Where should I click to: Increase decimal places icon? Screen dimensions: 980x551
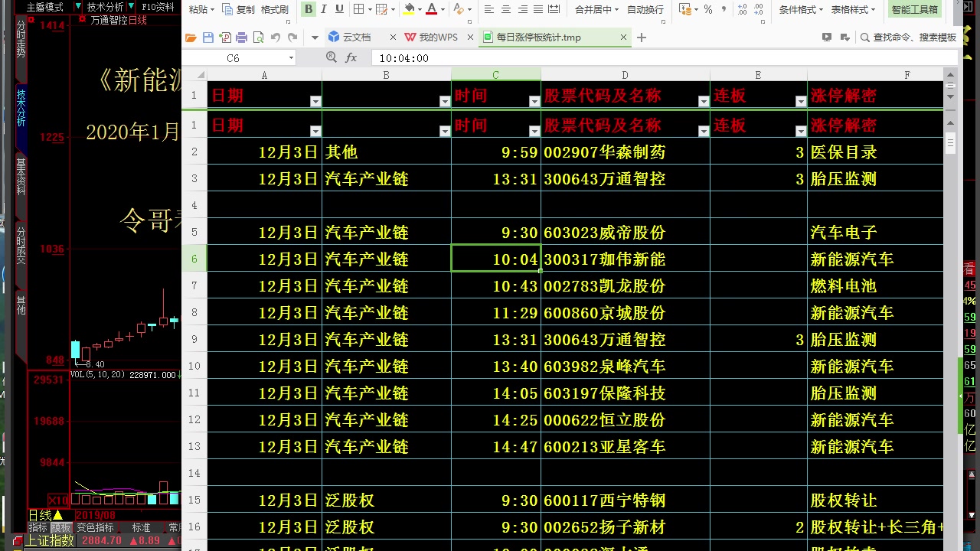[740, 9]
